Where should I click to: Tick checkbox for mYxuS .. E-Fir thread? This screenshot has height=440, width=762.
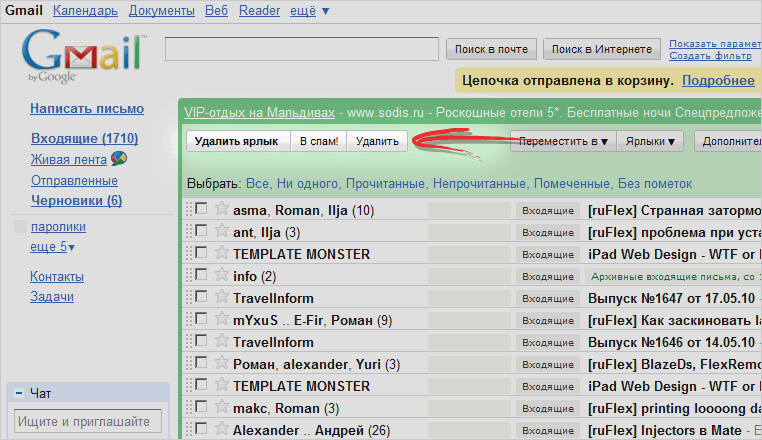tap(201, 319)
